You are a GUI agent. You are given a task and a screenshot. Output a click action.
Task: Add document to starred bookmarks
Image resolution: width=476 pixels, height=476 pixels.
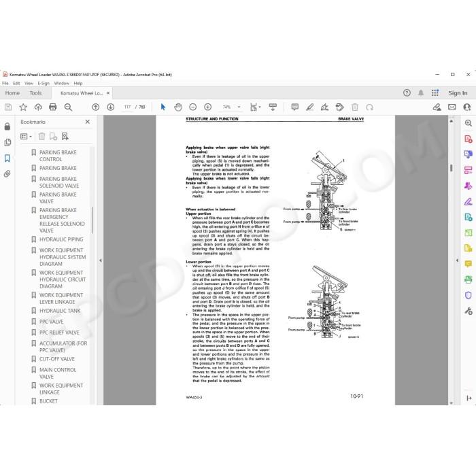click(23, 107)
